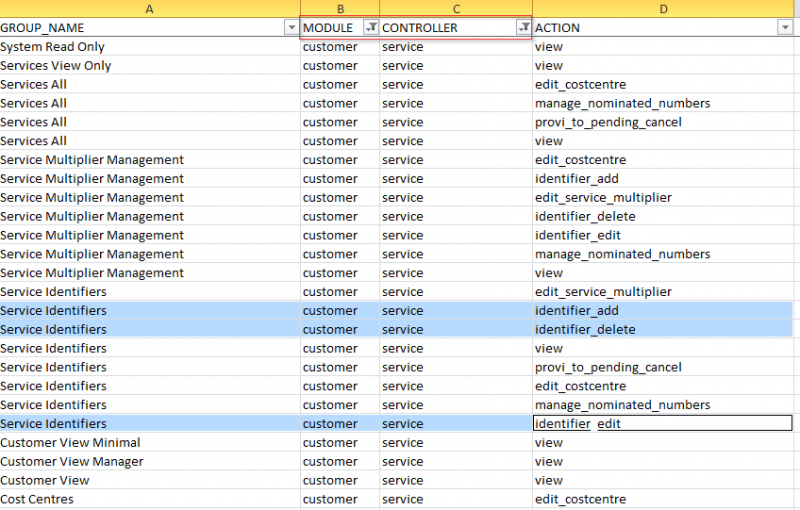The image size is (800, 510).
Task: Select the Services View Only cell
Action: pos(150,65)
